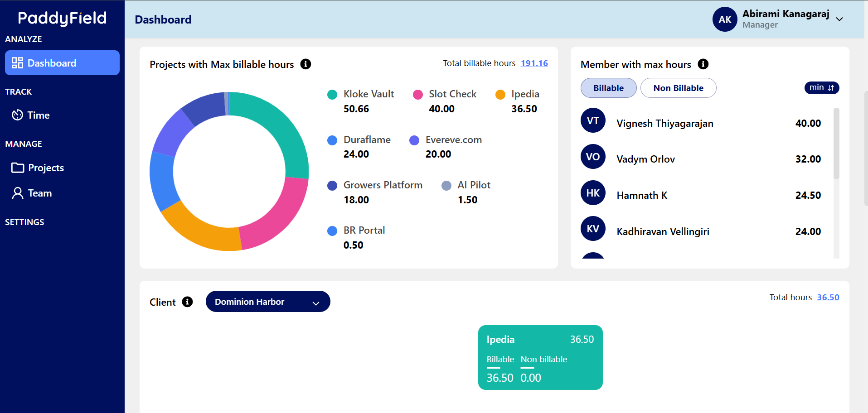Click the KV avatar for Kadhiravan Vellingiri
Viewport: 868px width, 413px height.
pyautogui.click(x=593, y=229)
